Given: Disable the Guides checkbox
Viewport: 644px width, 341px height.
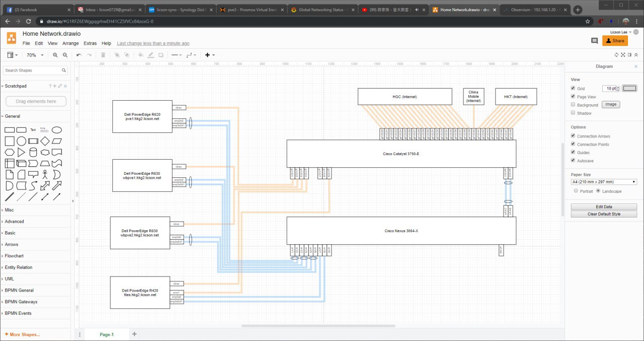Looking at the screenshot, I should coord(573,152).
